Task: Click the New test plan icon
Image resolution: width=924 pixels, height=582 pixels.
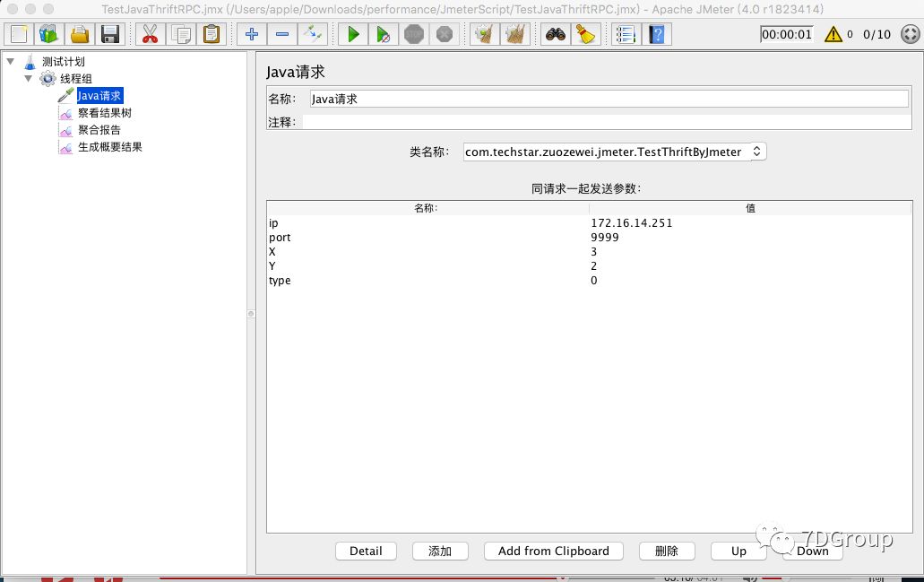Action: point(18,34)
